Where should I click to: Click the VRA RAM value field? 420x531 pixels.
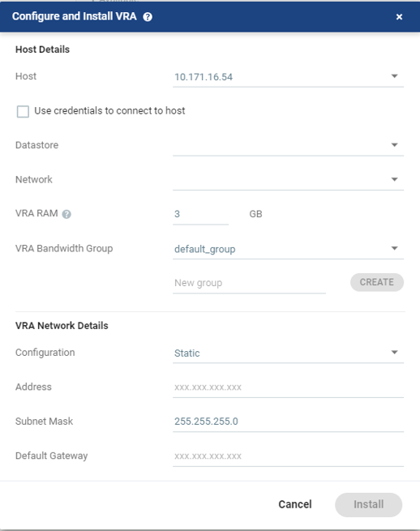tap(200, 214)
